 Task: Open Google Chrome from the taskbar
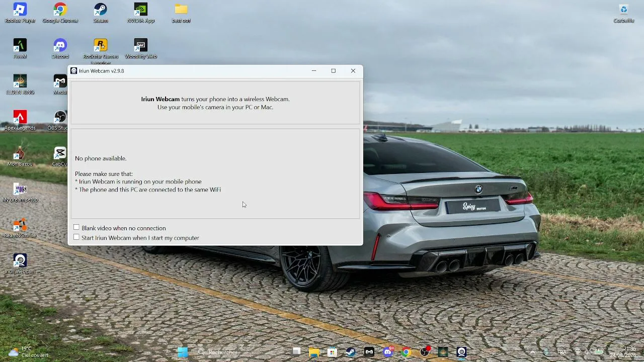pos(406,352)
